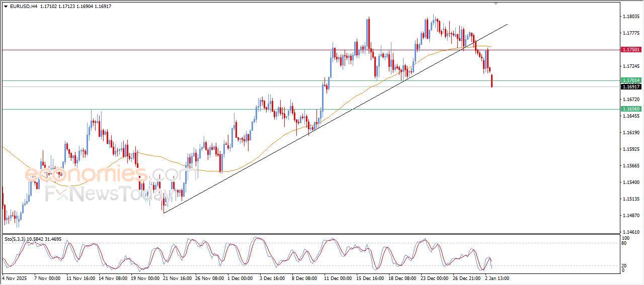Image resolution: width=644 pixels, height=285 pixels.
Task: Click the 1 Dec 00:00 time label
Action: (x=239, y=277)
